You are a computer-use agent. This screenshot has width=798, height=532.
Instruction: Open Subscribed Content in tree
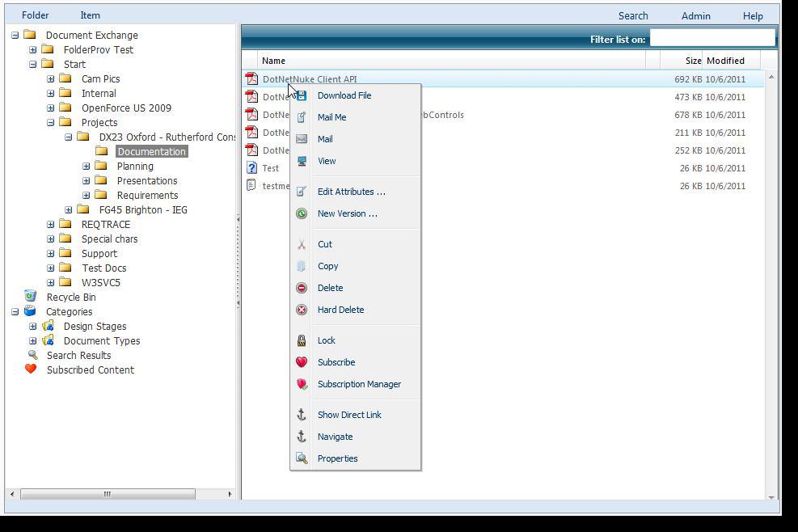pyautogui.click(x=90, y=369)
